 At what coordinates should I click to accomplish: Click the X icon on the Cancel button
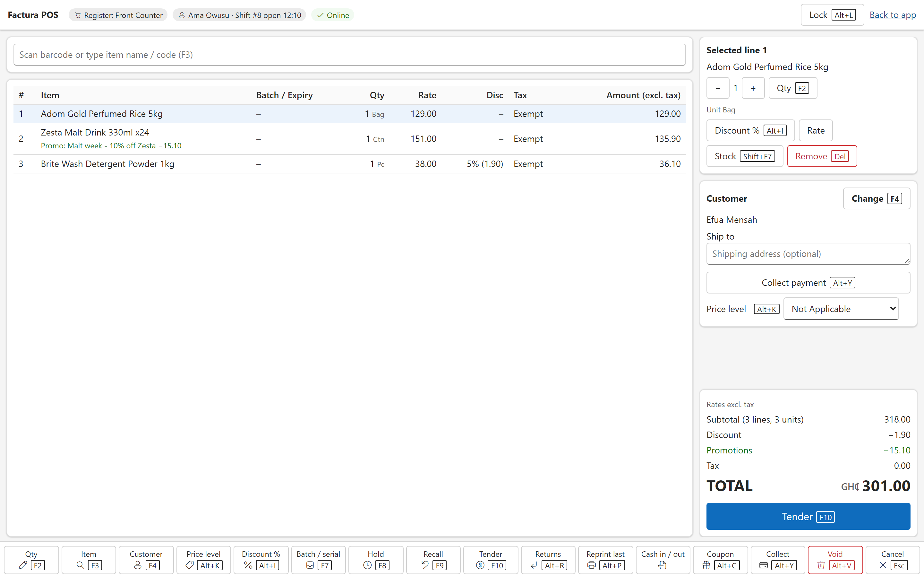pyautogui.click(x=883, y=565)
